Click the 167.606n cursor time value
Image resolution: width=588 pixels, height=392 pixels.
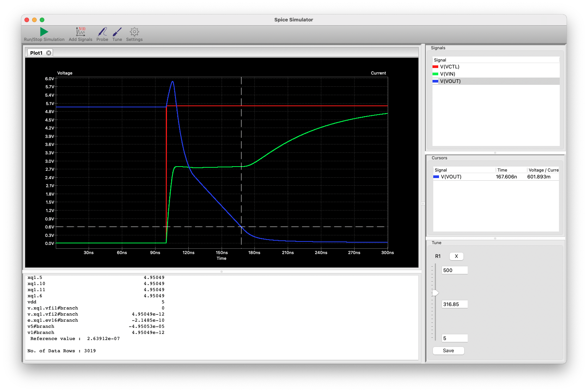point(506,177)
